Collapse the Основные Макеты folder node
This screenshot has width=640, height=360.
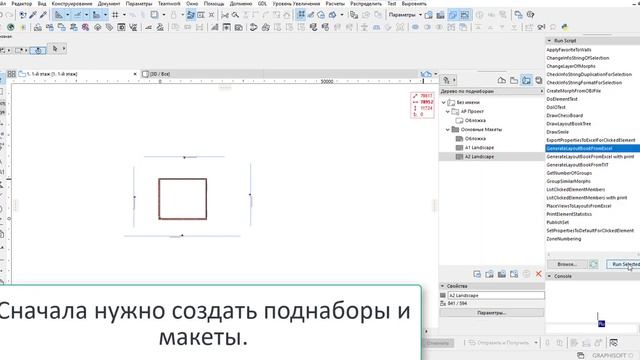448,129
